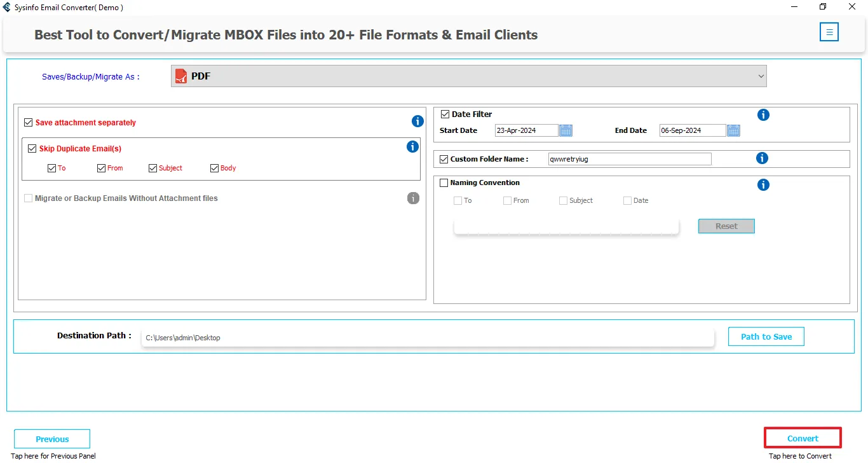Open the hamburger menu in header

pyautogui.click(x=829, y=32)
